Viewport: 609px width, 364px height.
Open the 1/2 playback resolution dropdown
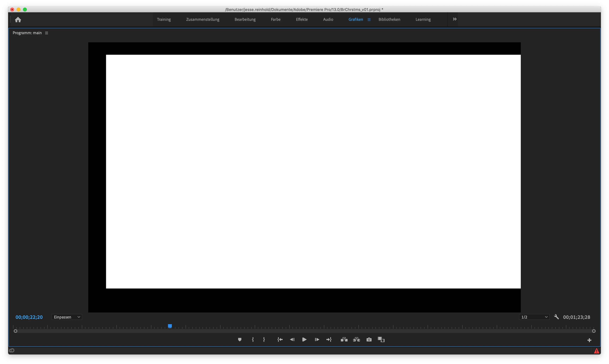coord(534,317)
